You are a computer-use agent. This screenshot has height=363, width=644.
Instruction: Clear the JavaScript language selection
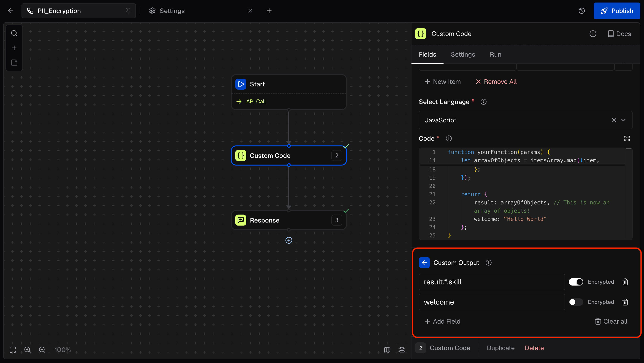coord(614,120)
